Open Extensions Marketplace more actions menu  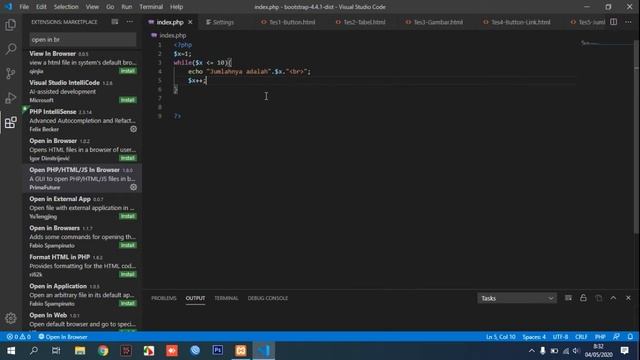coord(129,22)
